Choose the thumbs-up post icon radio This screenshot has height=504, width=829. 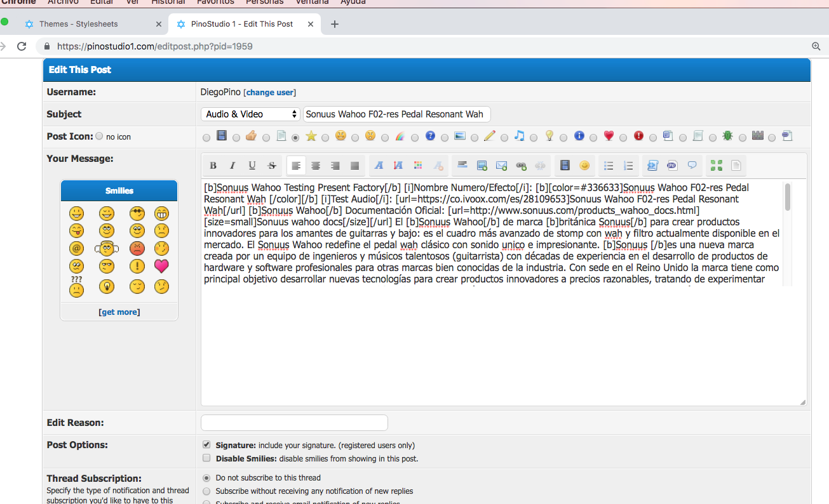236,137
